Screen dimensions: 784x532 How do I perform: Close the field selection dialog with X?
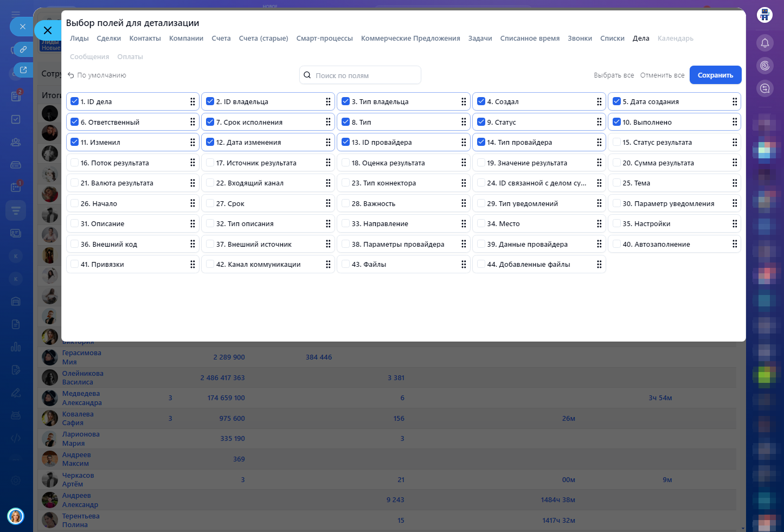[48, 30]
